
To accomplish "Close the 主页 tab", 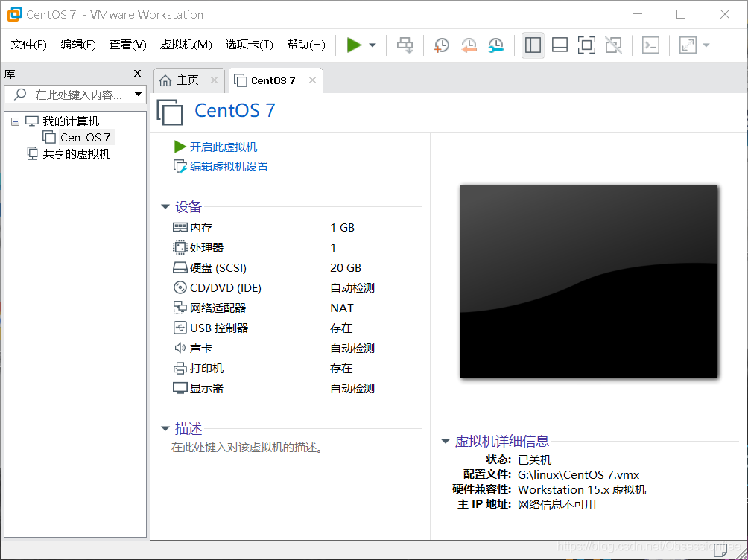I will (x=214, y=80).
